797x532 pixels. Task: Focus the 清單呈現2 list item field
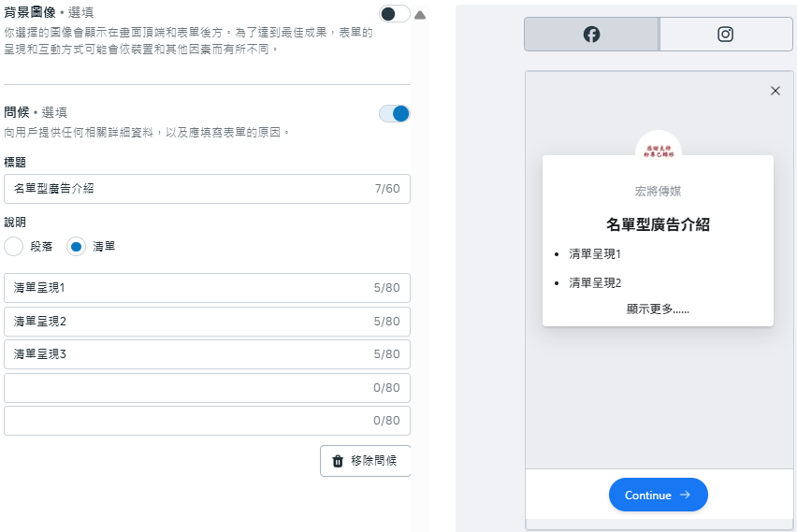click(x=187, y=322)
